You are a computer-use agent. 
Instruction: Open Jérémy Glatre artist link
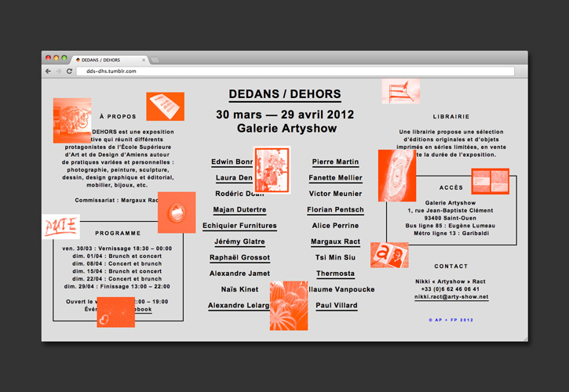click(x=239, y=242)
